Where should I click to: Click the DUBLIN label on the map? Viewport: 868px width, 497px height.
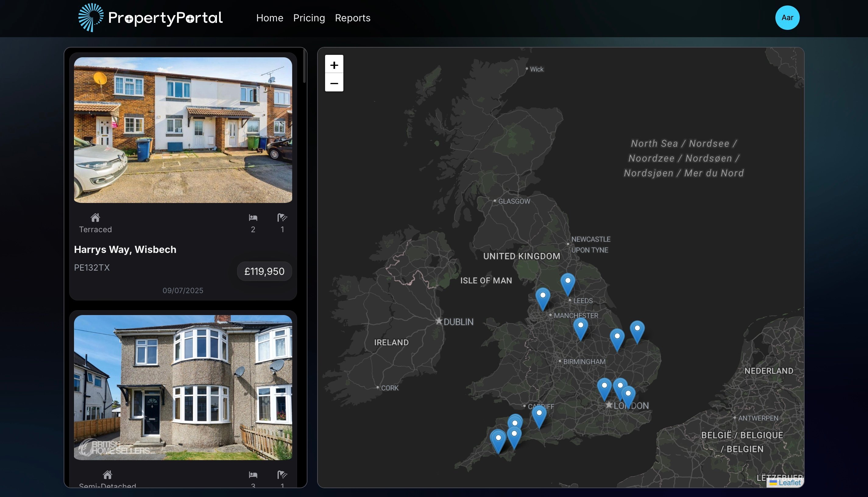pyautogui.click(x=458, y=321)
